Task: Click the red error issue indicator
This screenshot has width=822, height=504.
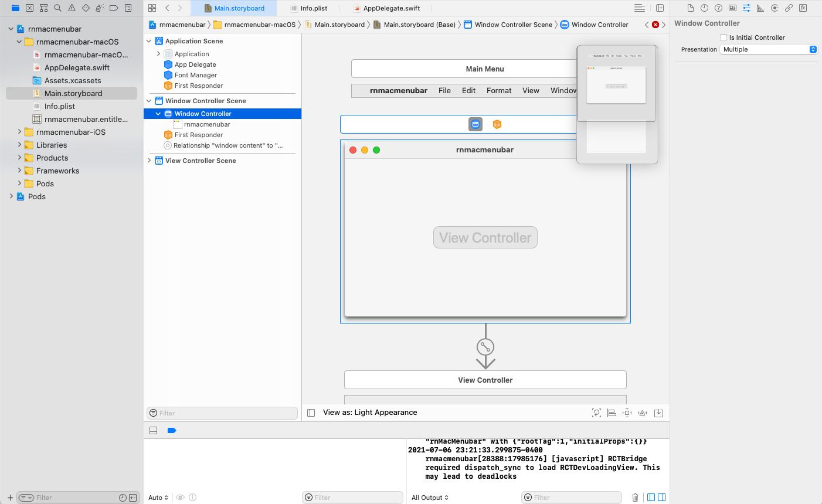Action: (655, 25)
